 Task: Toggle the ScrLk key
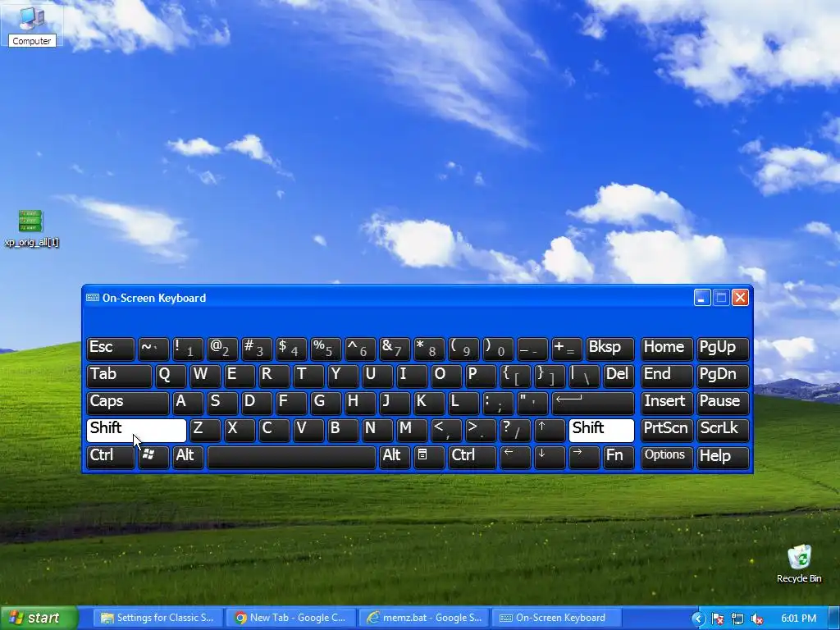coord(722,430)
